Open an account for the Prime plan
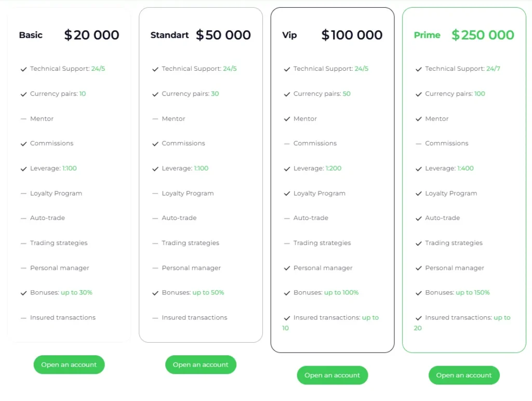The height and width of the screenshot is (401, 532). 464,375
